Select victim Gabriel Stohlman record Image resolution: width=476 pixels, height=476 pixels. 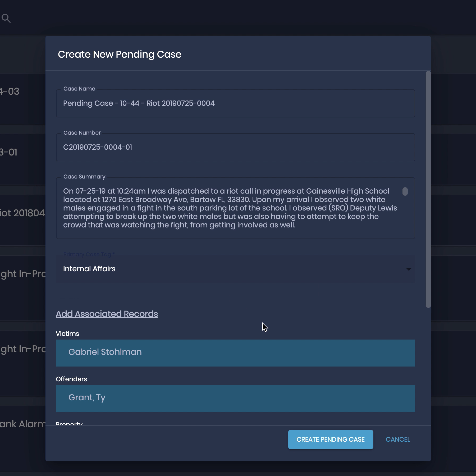(x=235, y=353)
